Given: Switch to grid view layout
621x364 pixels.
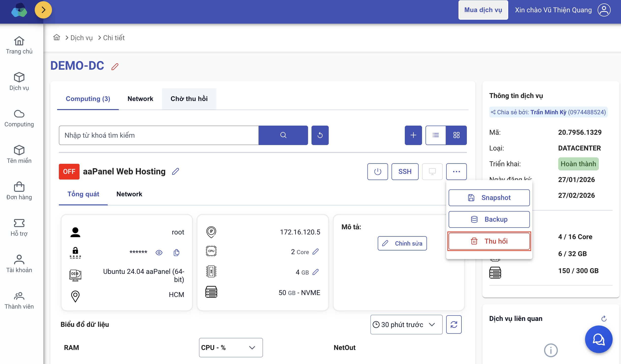Looking at the screenshot, I should 456,135.
